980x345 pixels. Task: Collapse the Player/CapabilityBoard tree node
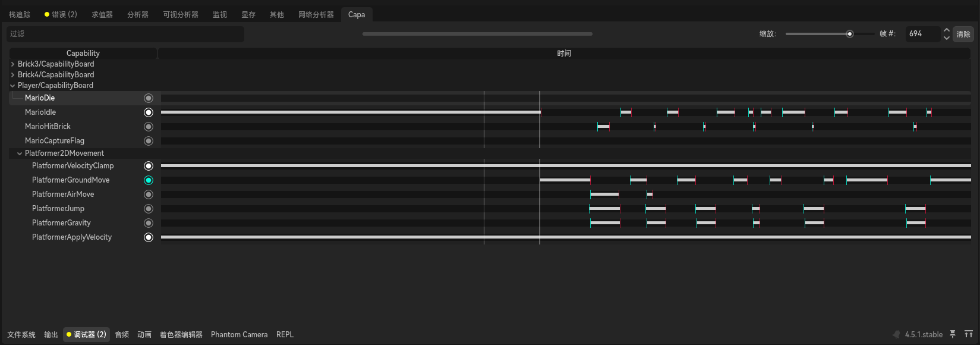(12, 86)
